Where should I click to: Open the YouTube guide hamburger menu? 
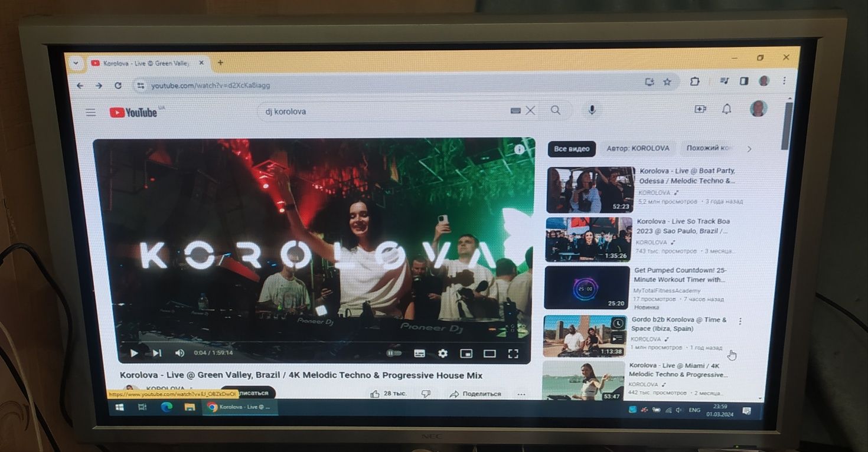pyautogui.click(x=90, y=112)
